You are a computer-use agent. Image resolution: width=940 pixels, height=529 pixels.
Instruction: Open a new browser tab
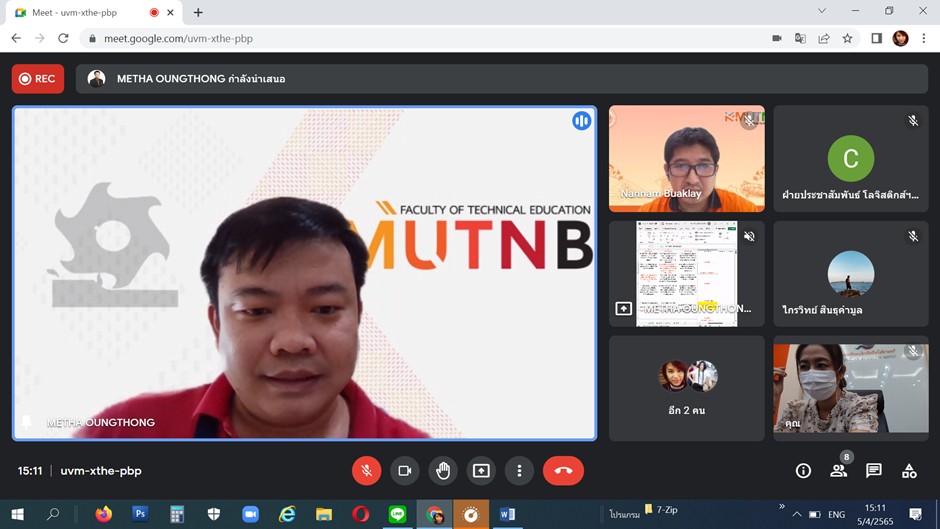coord(198,13)
